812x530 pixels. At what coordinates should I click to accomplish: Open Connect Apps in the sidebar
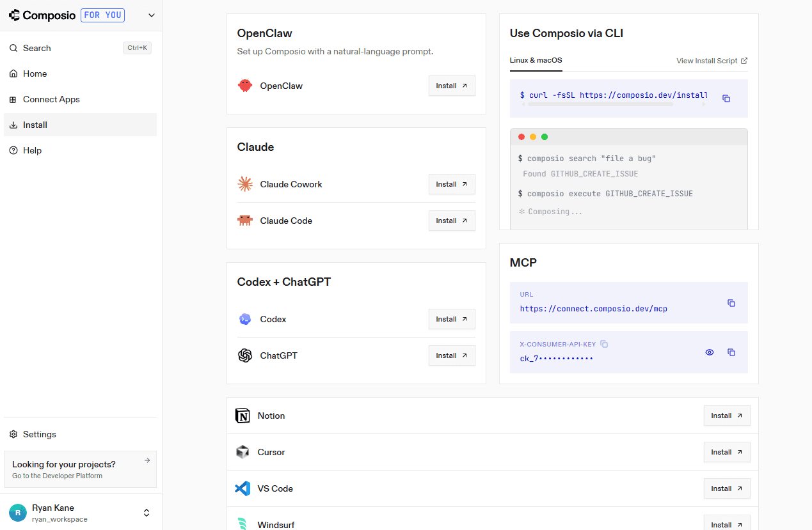[80, 99]
